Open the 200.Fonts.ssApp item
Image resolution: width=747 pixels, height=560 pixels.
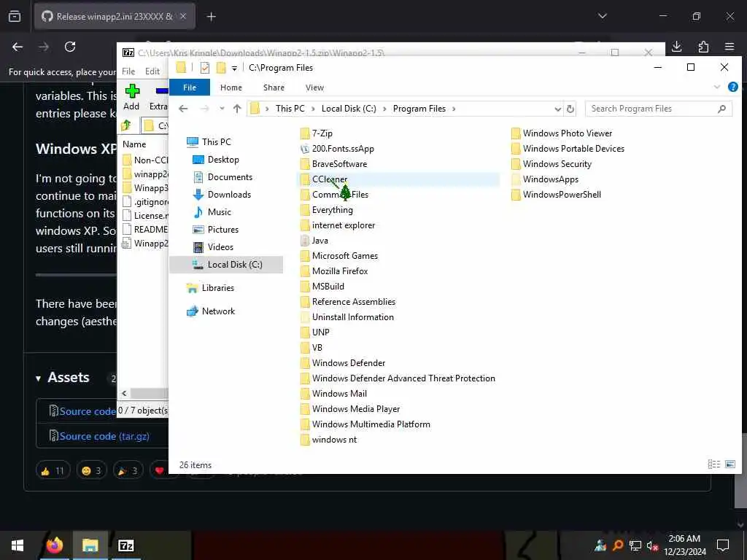337,149
